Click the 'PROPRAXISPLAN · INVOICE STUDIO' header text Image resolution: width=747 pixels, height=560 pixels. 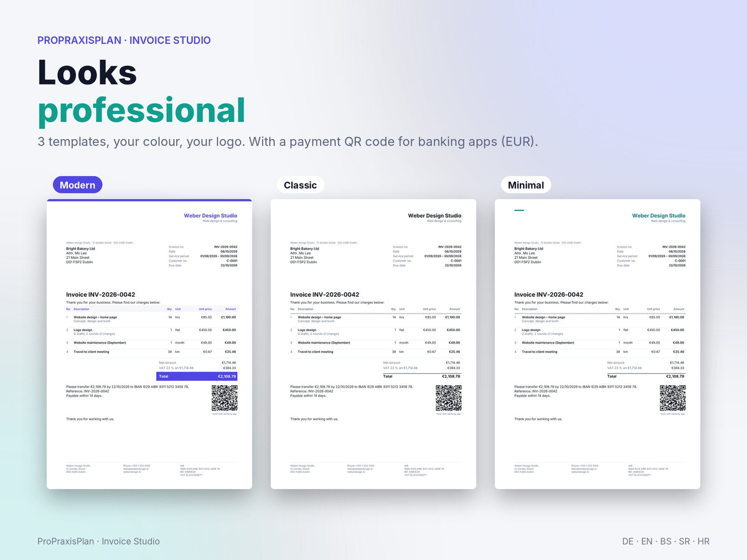pos(124,40)
